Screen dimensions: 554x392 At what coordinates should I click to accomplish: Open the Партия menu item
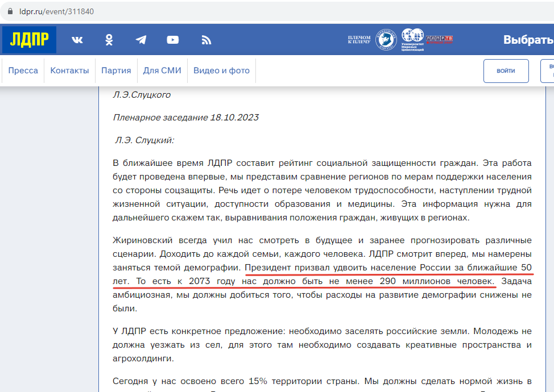116,70
